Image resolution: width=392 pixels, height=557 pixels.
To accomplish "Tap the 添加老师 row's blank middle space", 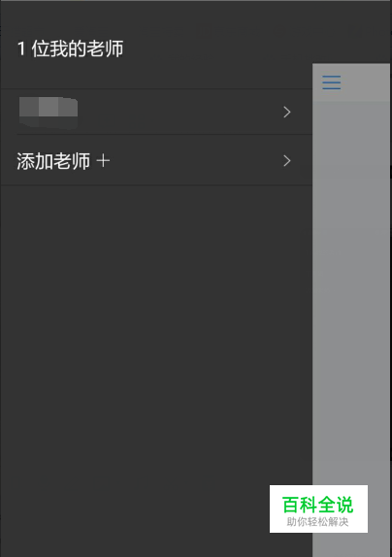I will click(195, 161).
